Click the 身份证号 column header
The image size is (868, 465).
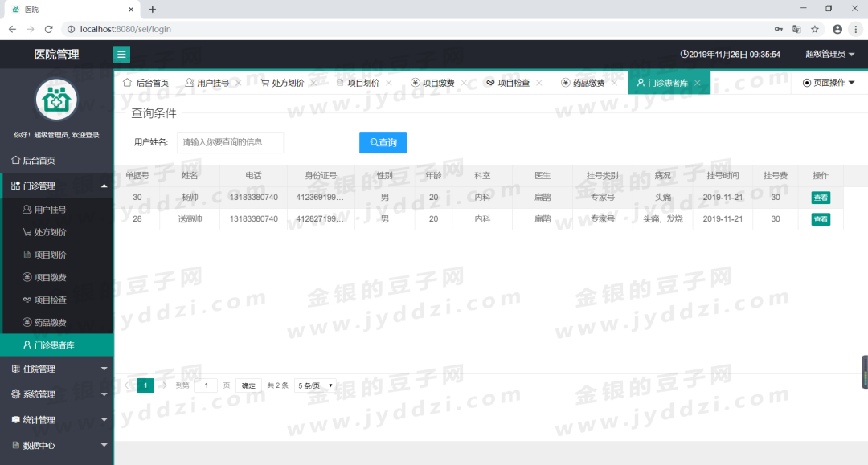(321, 176)
